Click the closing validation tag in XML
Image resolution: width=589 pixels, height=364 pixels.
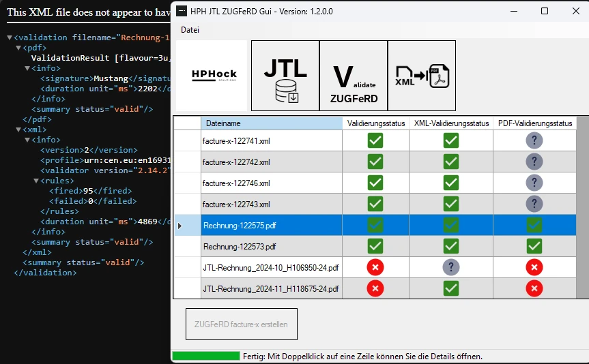45,273
